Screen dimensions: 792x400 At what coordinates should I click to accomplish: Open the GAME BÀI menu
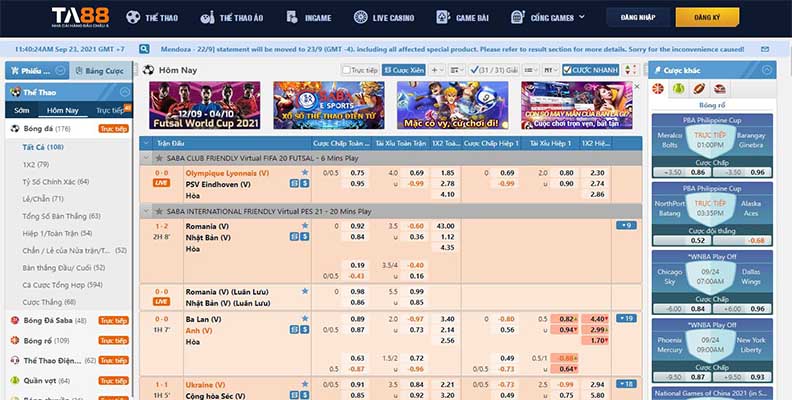(x=462, y=17)
